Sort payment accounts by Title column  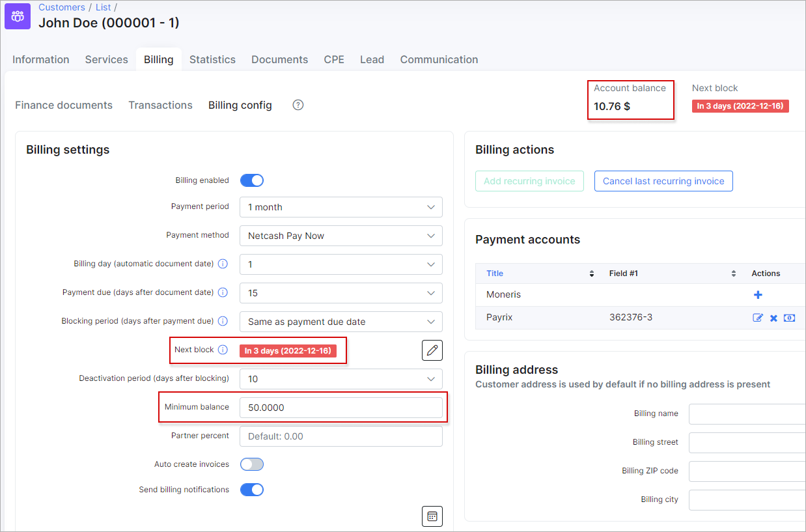point(495,273)
